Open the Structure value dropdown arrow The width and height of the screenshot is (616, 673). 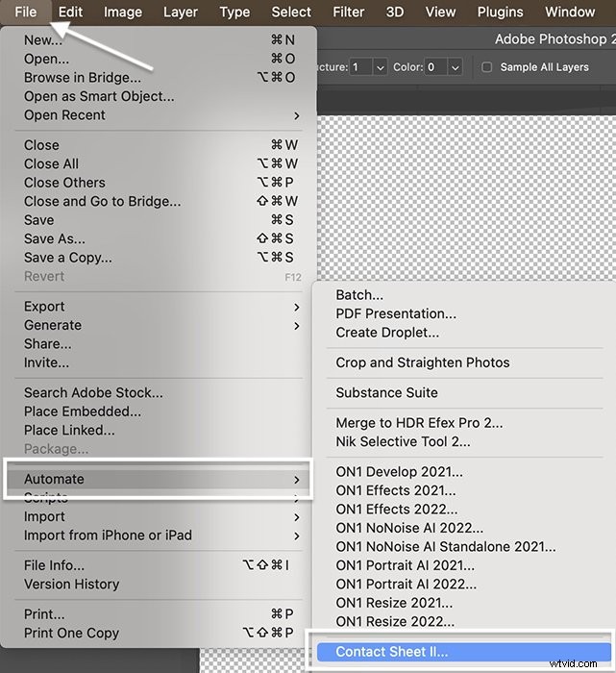point(380,67)
